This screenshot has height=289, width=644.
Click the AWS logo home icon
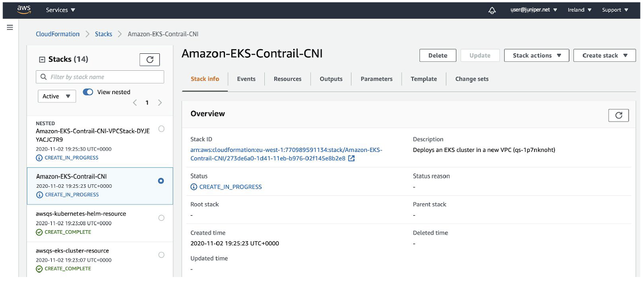click(23, 10)
